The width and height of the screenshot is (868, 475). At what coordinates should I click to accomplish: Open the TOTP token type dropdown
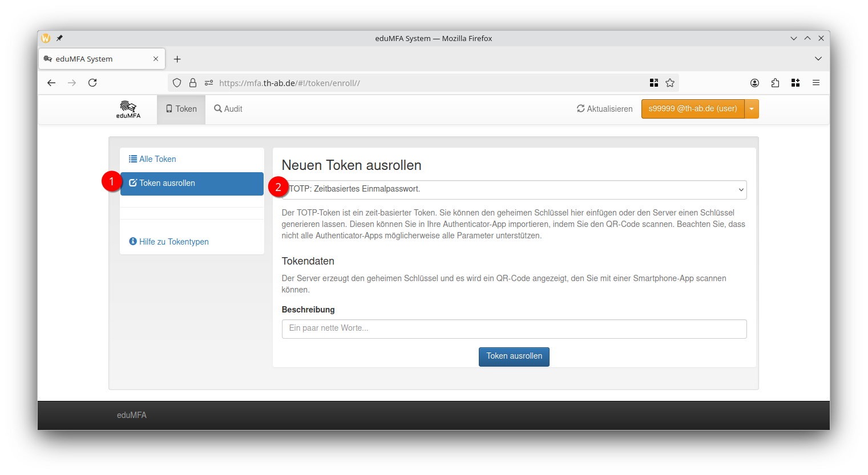point(514,190)
